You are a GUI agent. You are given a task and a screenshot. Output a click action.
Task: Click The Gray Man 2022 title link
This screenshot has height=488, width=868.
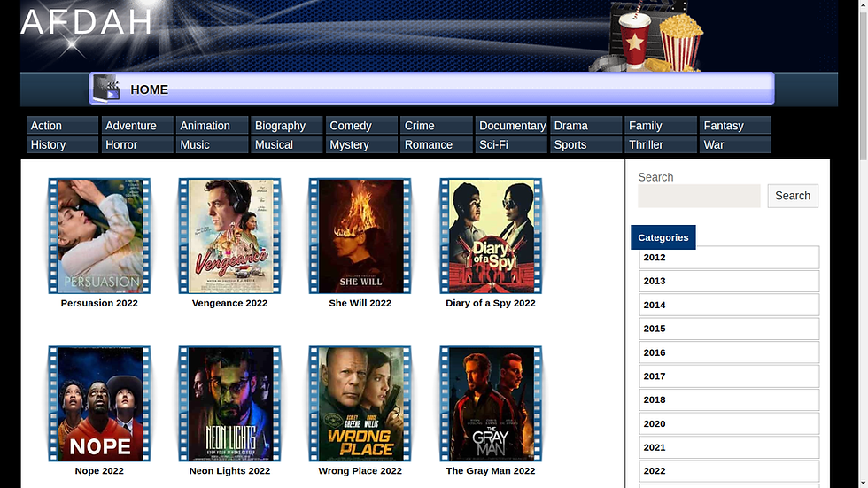tap(491, 471)
